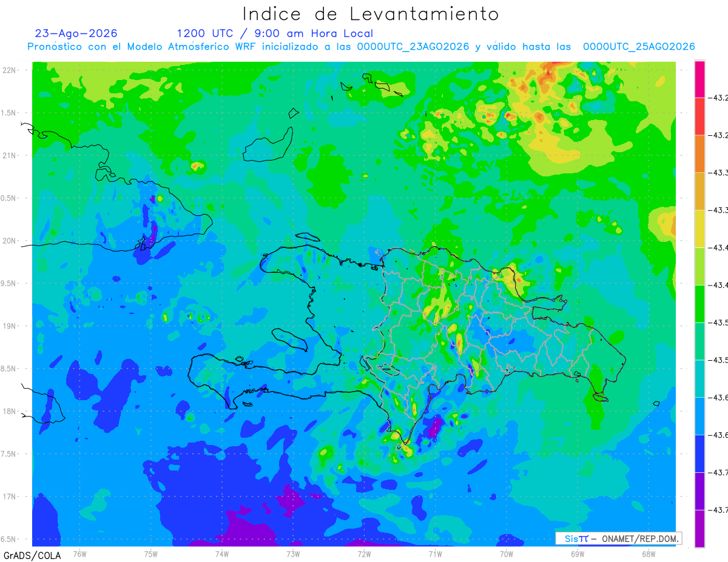Click the 69W longitude label
Screen dimensions: 728x562
tap(577, 554)
